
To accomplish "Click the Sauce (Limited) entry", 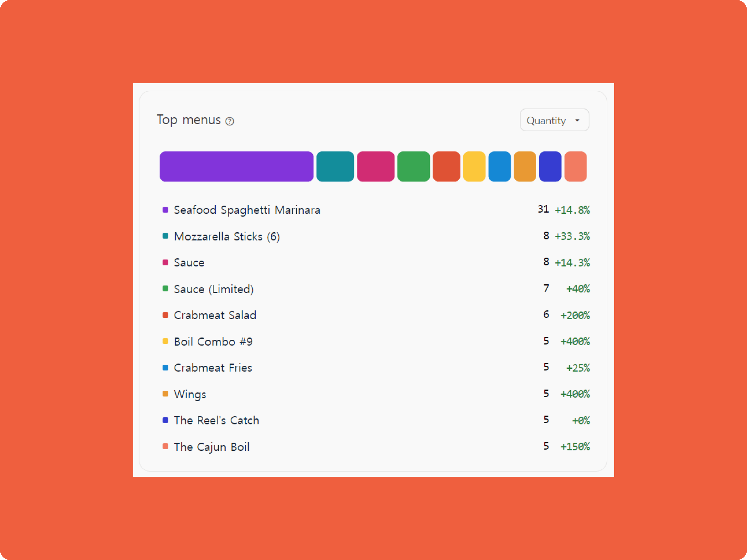I will pyautogui.click(x=214, y=289).
